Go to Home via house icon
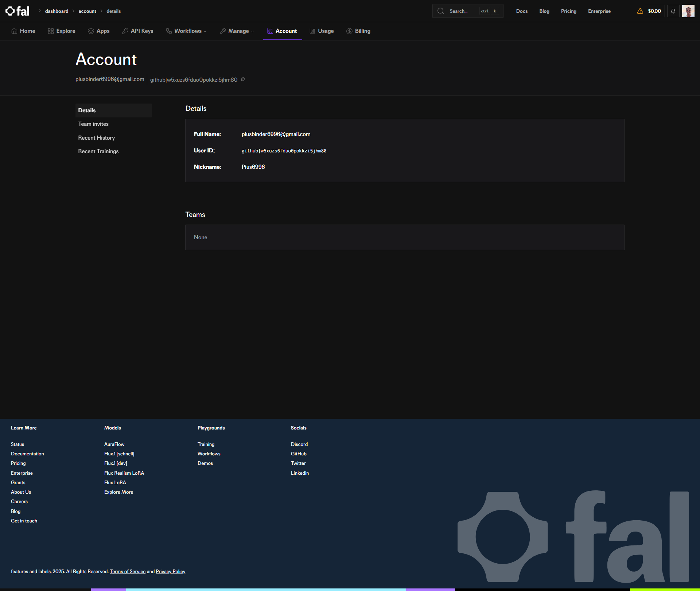 coord(14,31)
